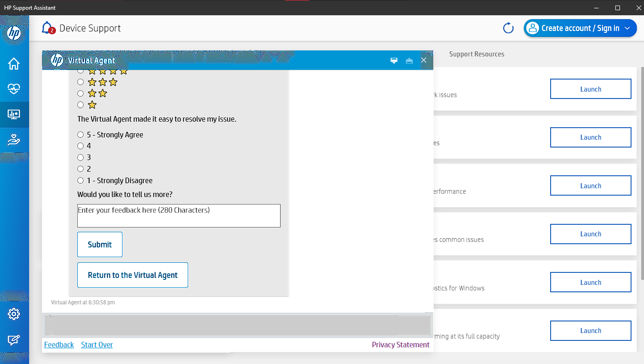The height and width of the screenshot is (364, 644).
Task: Open the feedback pencil icon in sidebar
Action: coord(14,340)
